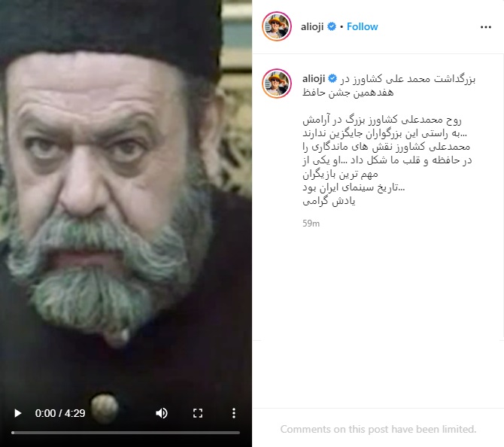
Task: Click the caption line reading یادش گرامی
Action: click(x=329, y=202)
